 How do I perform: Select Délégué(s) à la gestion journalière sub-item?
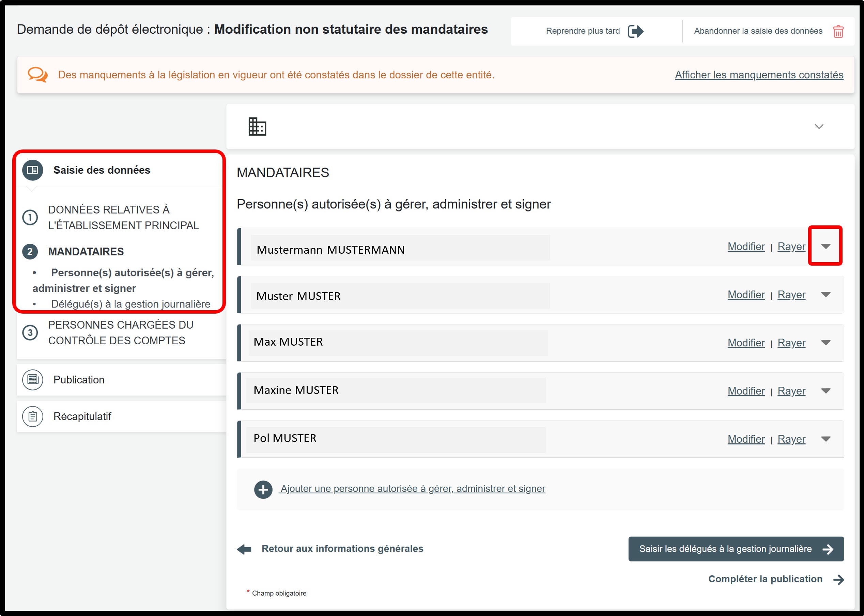click(x=130, y=304)
